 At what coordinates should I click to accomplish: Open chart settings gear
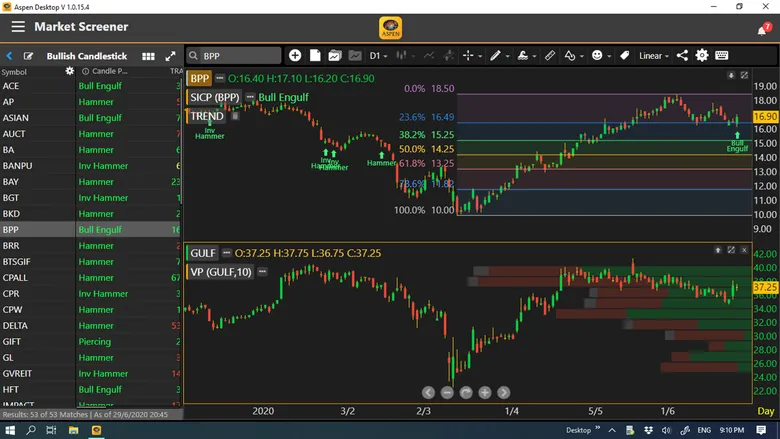[702, 56]
